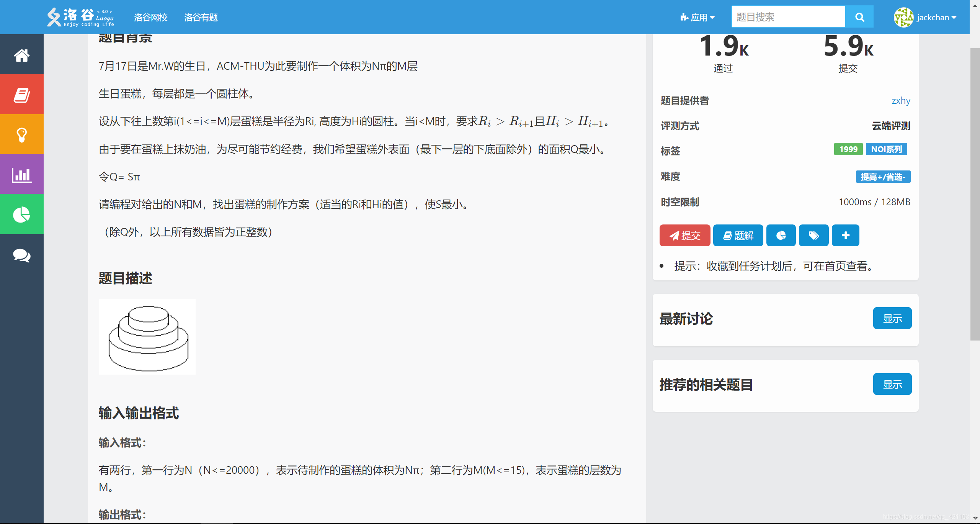Click inside the 题目搜索 search field
Screen dimensions: 980x524
click(x=788, y=16)
